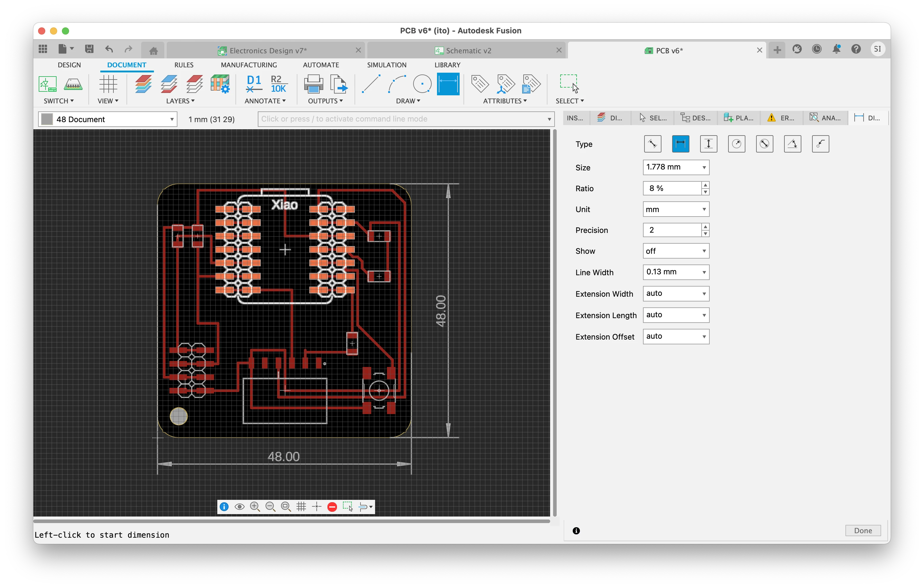This screenshot has height=588, width=924.
Task: Open the notifications bell icon
Action: pos(836,49)
